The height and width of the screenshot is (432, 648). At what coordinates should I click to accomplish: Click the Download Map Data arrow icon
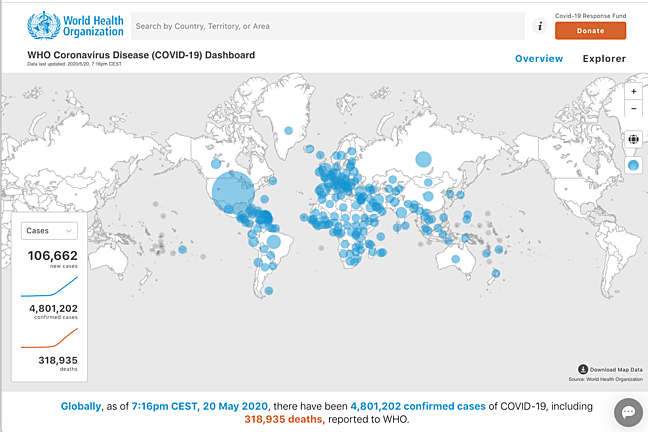pyautogui.click(x=583, y=369)
